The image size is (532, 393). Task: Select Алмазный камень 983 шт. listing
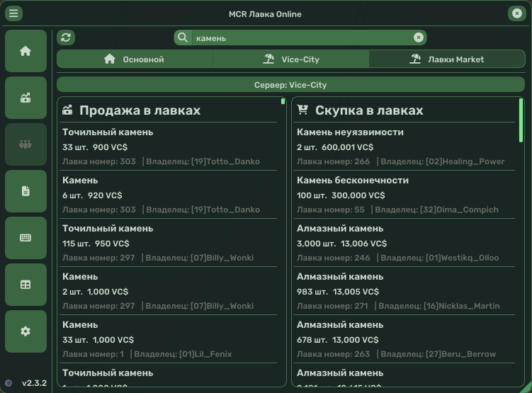[406, 291]
